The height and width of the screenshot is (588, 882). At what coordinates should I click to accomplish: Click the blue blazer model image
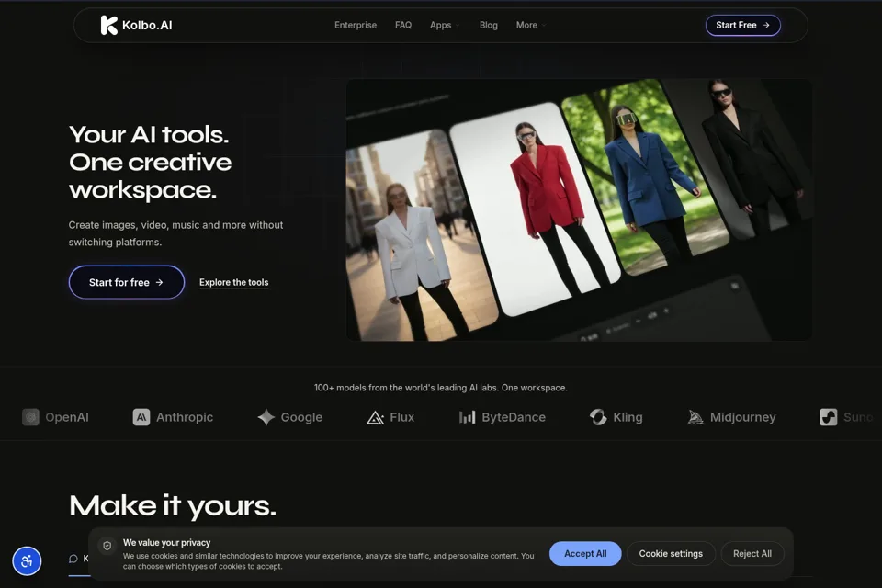[647, 177]
